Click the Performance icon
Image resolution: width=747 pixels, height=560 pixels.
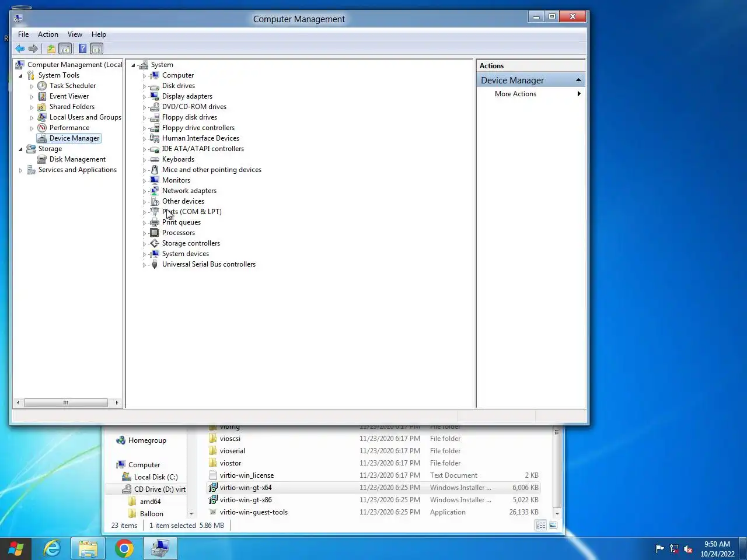pos(42,128)
